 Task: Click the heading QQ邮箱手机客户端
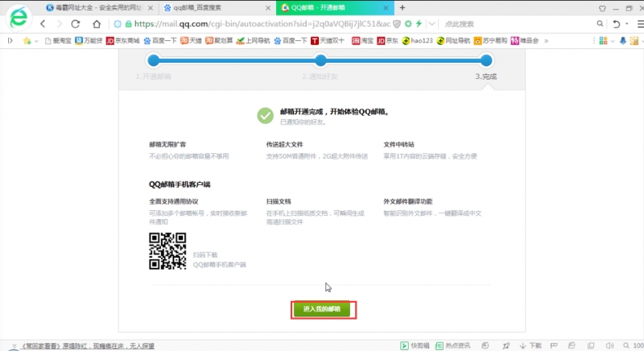pyautogui.click(x=180, y=184)
